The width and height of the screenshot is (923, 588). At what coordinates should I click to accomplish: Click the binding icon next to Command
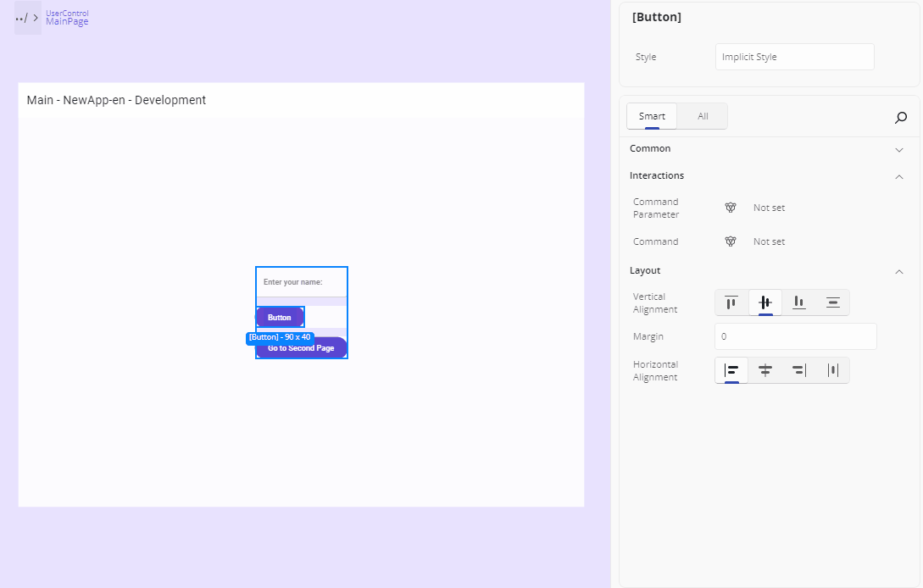pos(730,241)
